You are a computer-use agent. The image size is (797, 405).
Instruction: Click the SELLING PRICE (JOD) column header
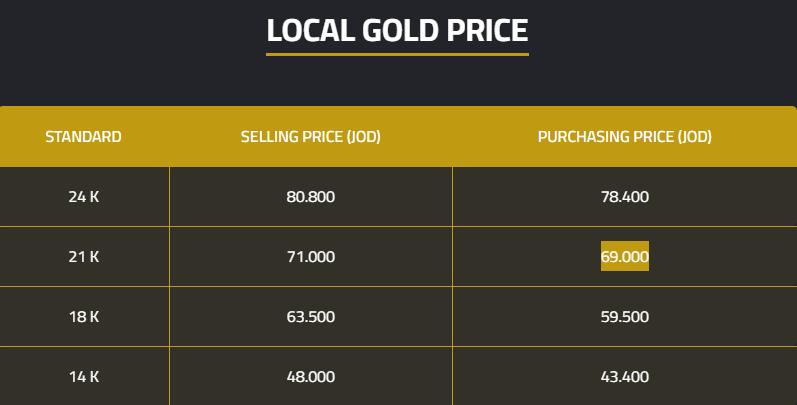pyautogui.click(x=310, y=137)
